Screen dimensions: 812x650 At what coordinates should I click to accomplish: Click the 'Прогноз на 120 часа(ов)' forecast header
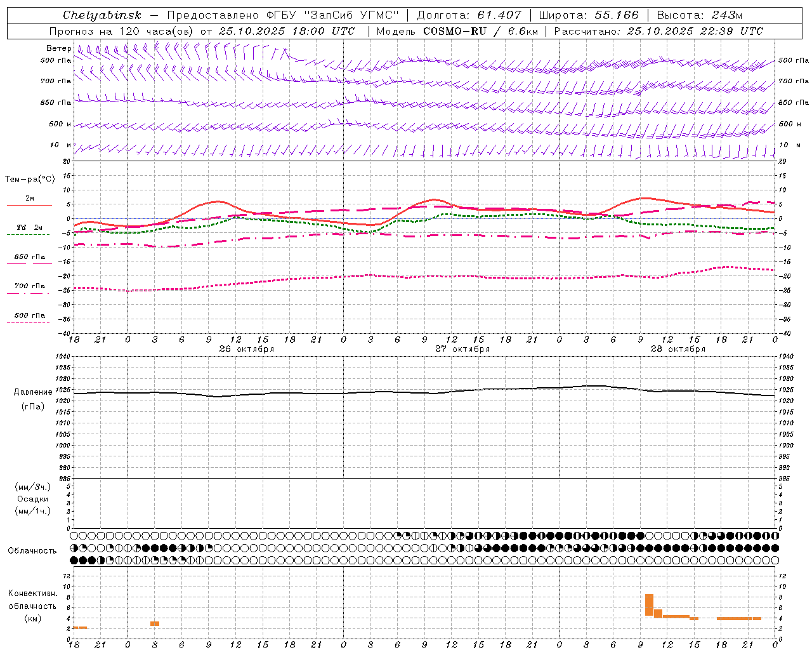tap(122, 31)
